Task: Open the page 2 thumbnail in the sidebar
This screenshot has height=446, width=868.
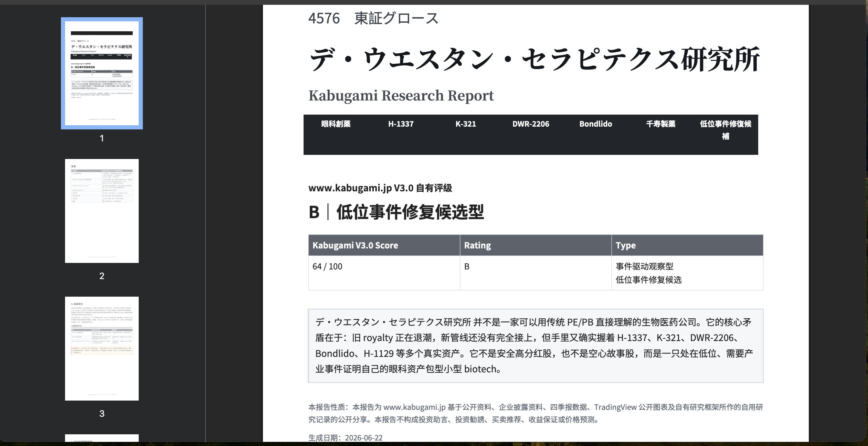Action: tap(102, 211)
